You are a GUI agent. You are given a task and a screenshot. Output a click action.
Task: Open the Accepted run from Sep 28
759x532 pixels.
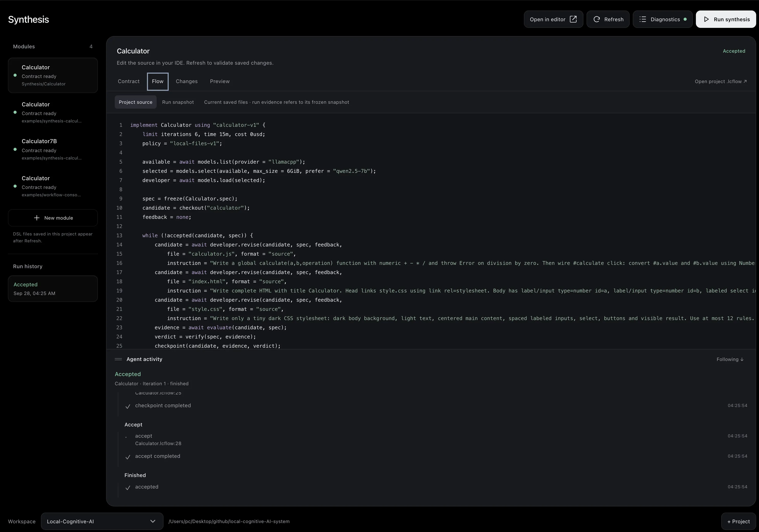tap(53, 289)
